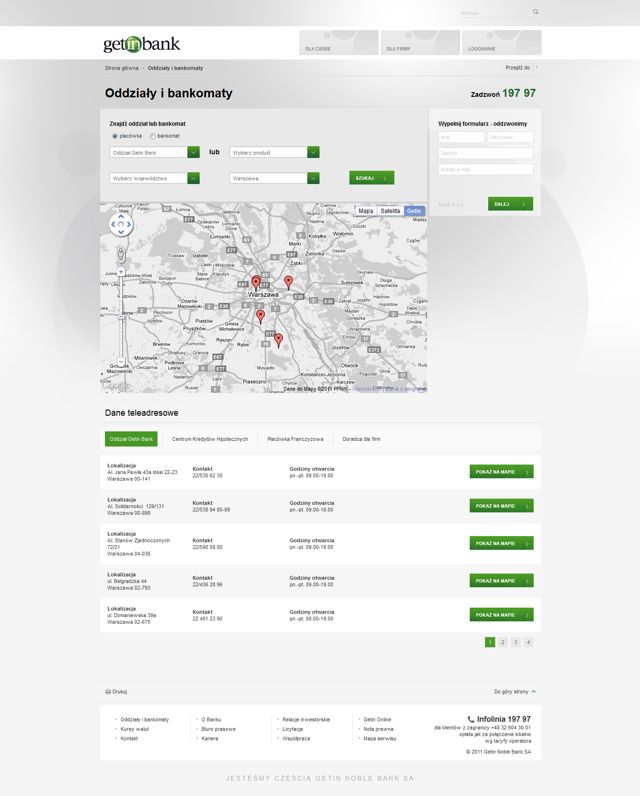Viewport: 640px width, 796px height.
Task: Click the top search input field
Action: coord(495,13)
